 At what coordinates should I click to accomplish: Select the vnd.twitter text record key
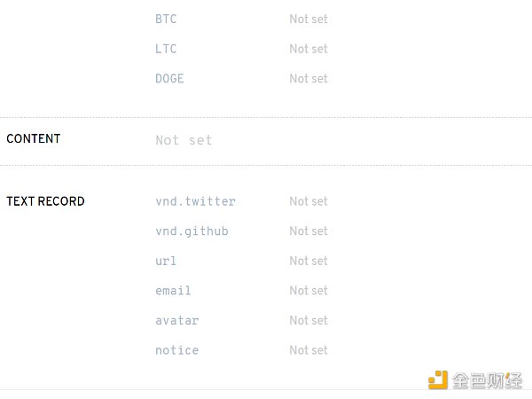(195, 201)
